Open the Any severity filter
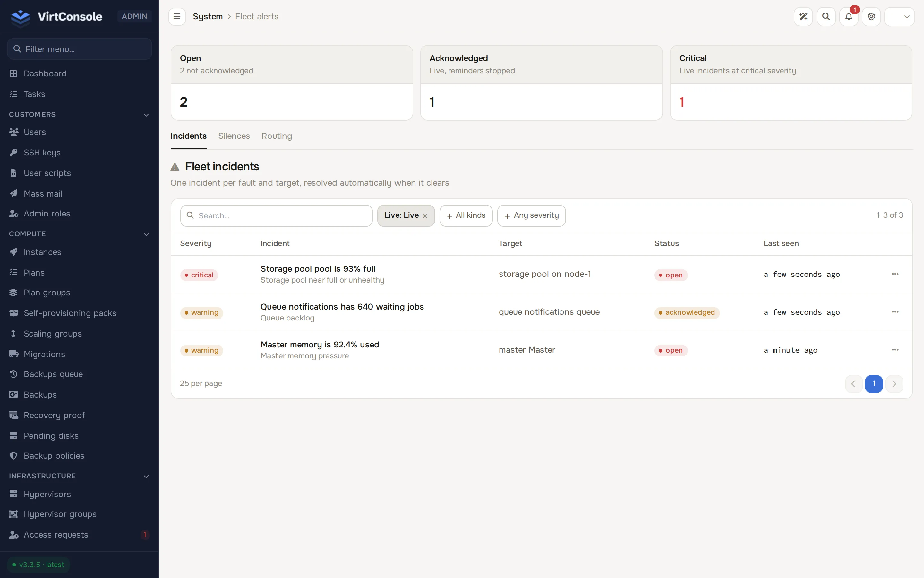Screen dimensions: 924x578 tap(531, 215)
